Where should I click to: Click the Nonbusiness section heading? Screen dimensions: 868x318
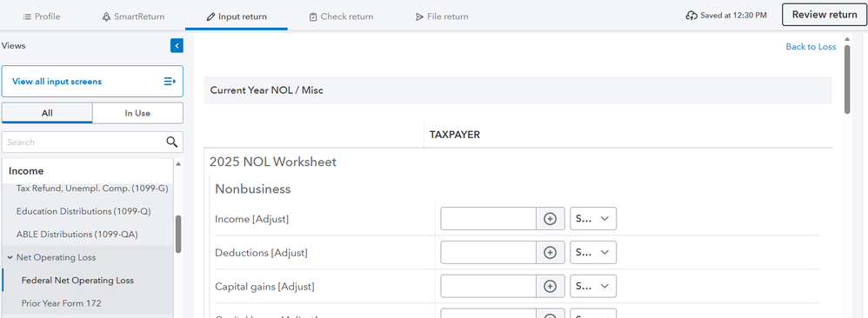pos(253,189)
